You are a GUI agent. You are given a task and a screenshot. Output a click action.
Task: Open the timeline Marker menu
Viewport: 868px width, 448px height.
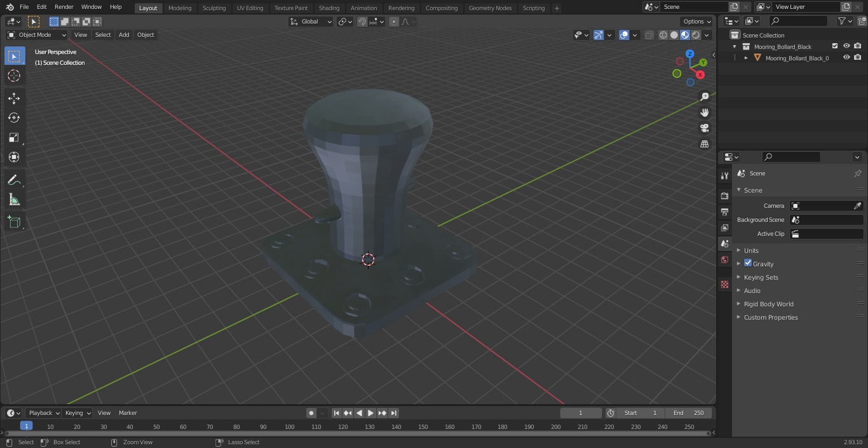pyautogui.click(x=128, y=413)
